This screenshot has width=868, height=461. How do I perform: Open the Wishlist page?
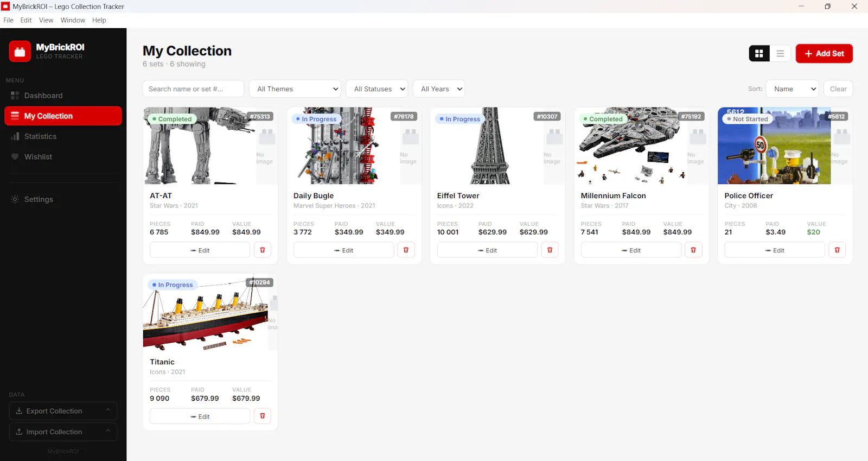coord(63,157)
